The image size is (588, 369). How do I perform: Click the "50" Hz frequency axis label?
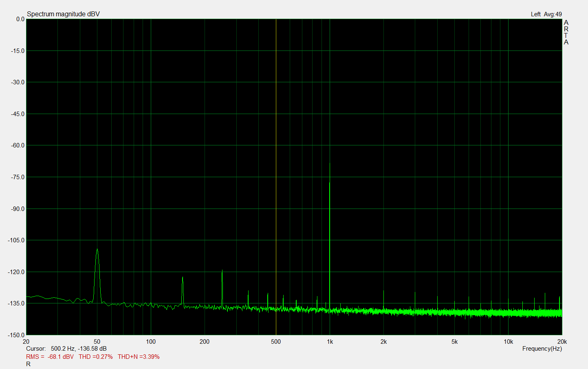pyautogui.click(x=97, y=342)
